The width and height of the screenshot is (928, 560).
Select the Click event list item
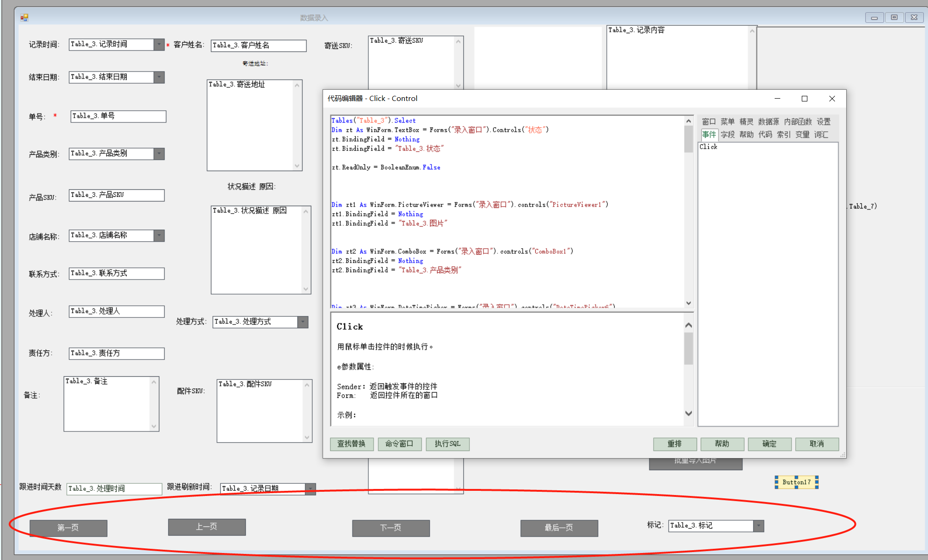708,147
